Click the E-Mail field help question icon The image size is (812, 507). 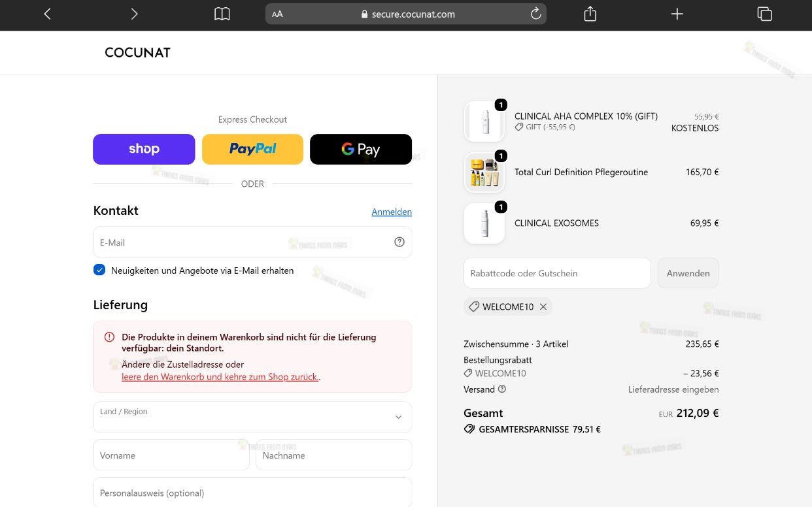point(399,242)
